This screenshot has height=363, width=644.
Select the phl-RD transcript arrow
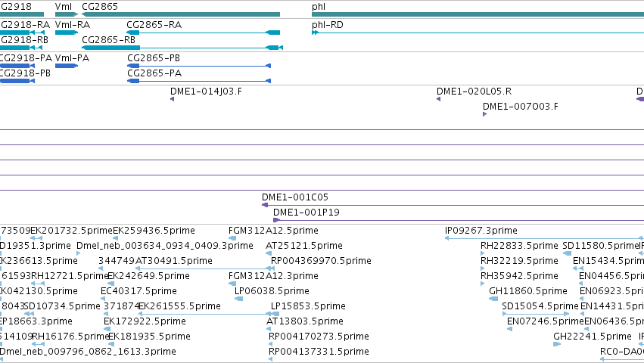pyautogui.click(x=478, y=33)
